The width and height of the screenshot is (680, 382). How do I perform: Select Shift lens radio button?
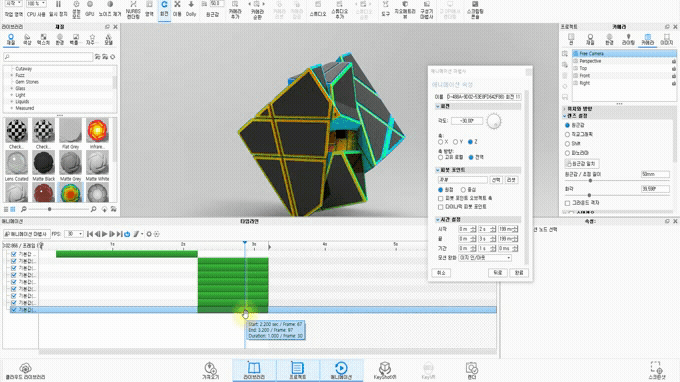(x=567, y=144)
